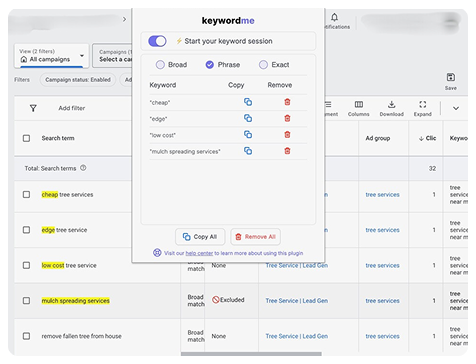Screen dimensions: 476x364
Task: Open the notifications bell
Action: coord(334,17)
